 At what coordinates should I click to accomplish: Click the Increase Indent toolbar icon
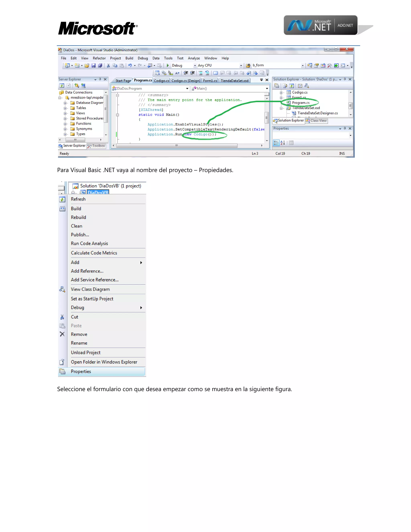pos(192,73)
